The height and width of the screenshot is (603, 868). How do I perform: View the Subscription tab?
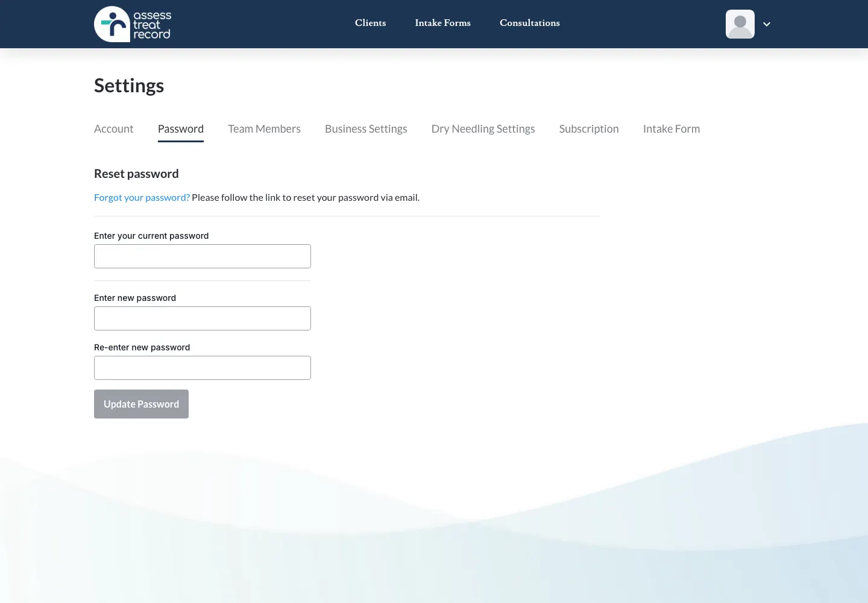589,129
